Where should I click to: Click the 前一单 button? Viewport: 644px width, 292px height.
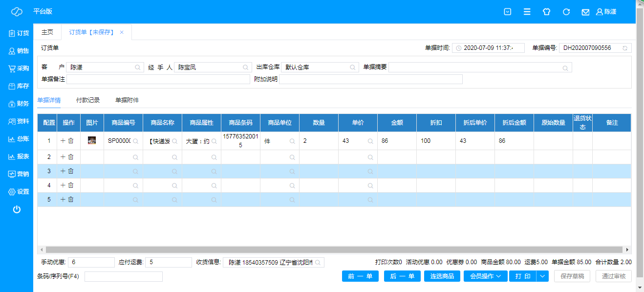click(x=360, y=276)
